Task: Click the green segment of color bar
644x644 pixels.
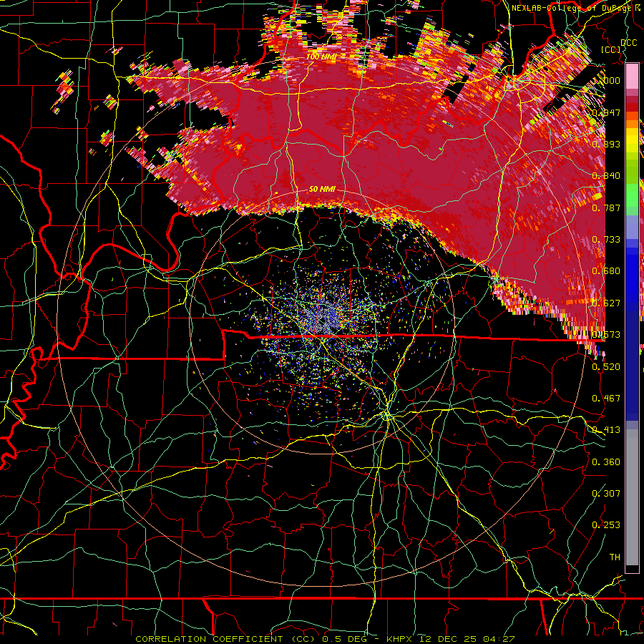Action: tap(632, 196)
